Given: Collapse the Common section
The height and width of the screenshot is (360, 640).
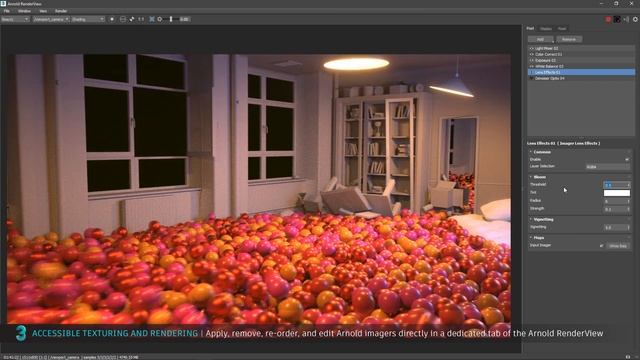Looking at the screenshot, I should pos(531,152).
